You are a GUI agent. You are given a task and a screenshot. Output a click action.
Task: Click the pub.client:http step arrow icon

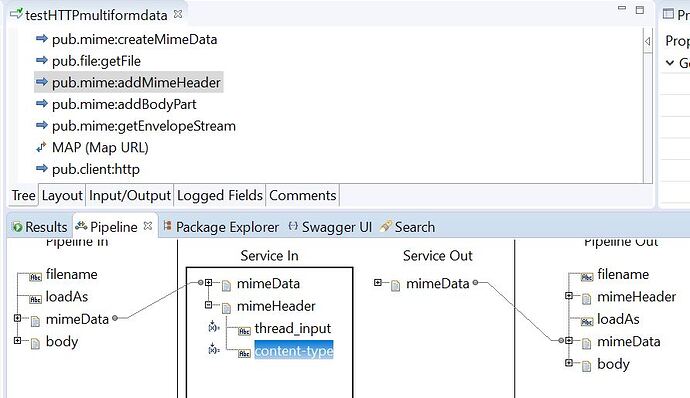click(x=41, y=169)
